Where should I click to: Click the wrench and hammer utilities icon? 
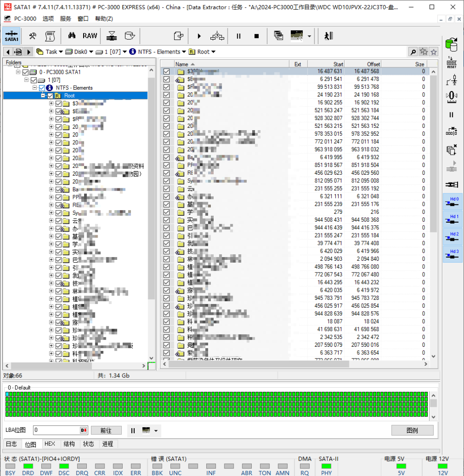coord(33,36)
